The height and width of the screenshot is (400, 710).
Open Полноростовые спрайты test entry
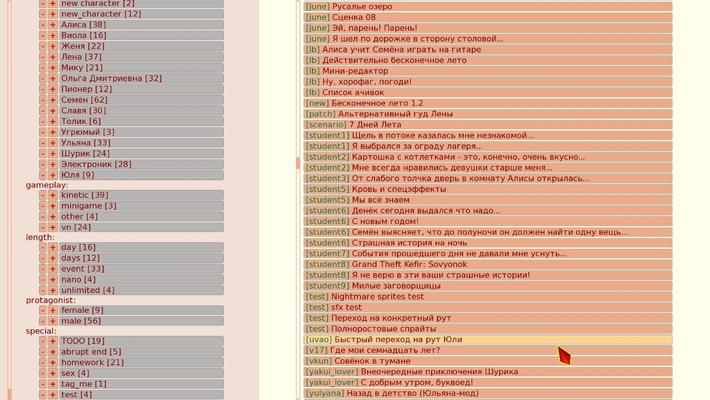(488, 329)
